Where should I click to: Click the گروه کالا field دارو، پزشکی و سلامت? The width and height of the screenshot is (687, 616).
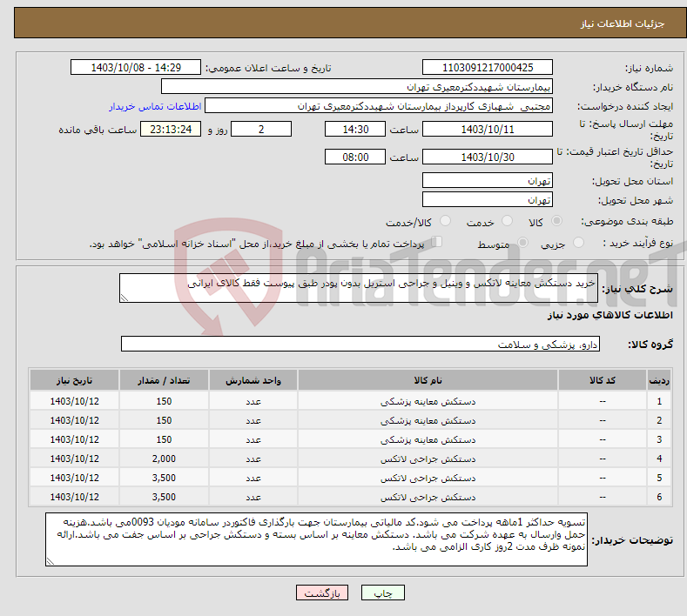[x=360, y=345]
